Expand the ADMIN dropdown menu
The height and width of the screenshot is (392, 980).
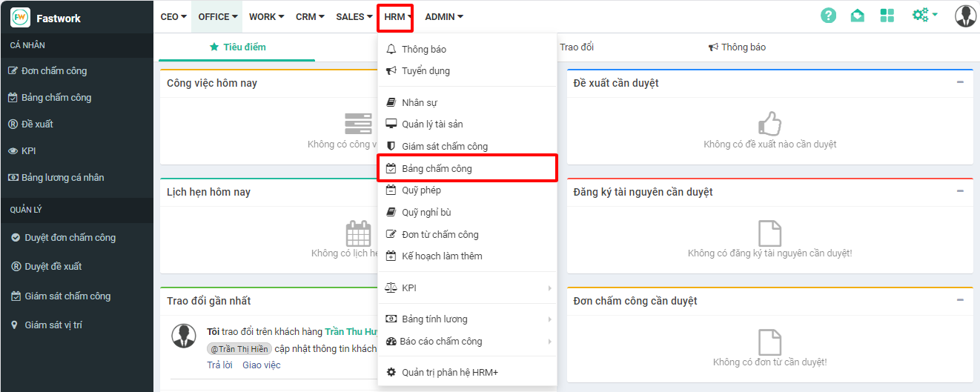click(443, 17)
